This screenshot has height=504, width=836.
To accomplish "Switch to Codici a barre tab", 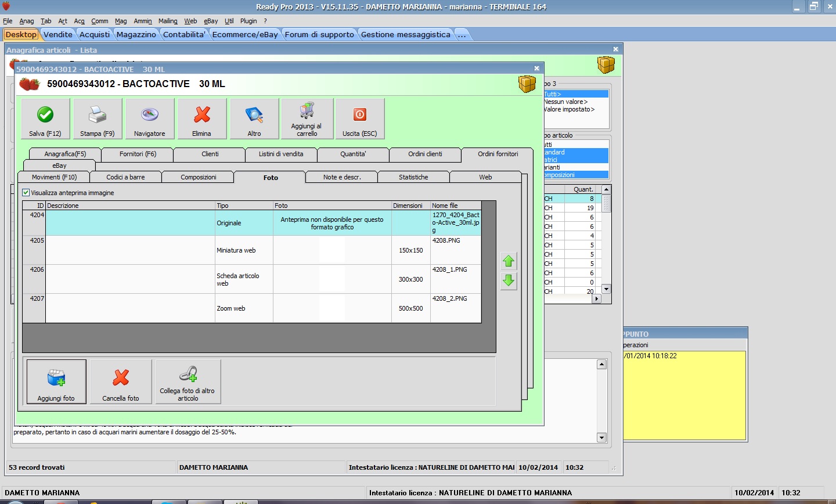I will coord(125,177).
